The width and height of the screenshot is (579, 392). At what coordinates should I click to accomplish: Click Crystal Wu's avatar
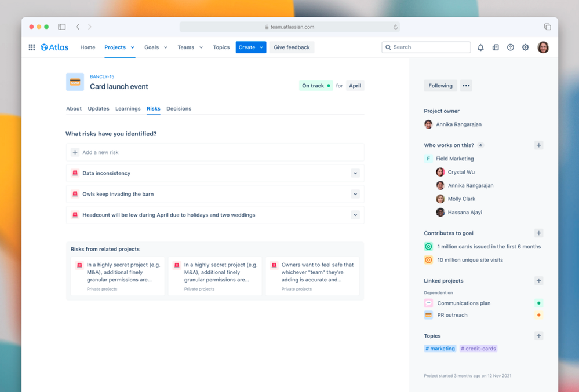[x=440, y=172]
